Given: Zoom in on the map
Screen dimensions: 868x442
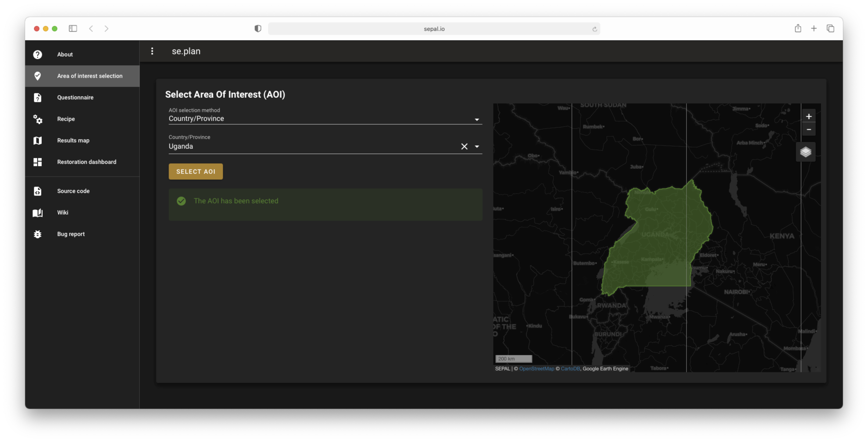Looking at the screenshot, I should [x=808, y=117].
